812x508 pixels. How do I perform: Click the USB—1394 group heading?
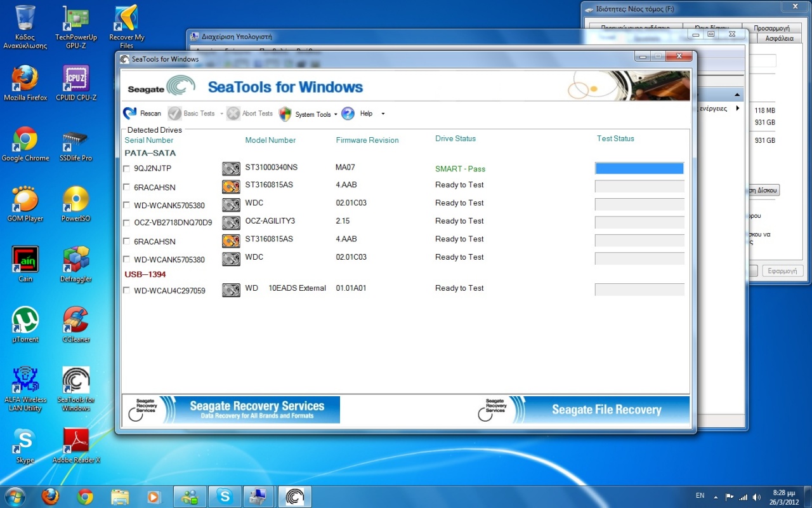coord(145,274)
